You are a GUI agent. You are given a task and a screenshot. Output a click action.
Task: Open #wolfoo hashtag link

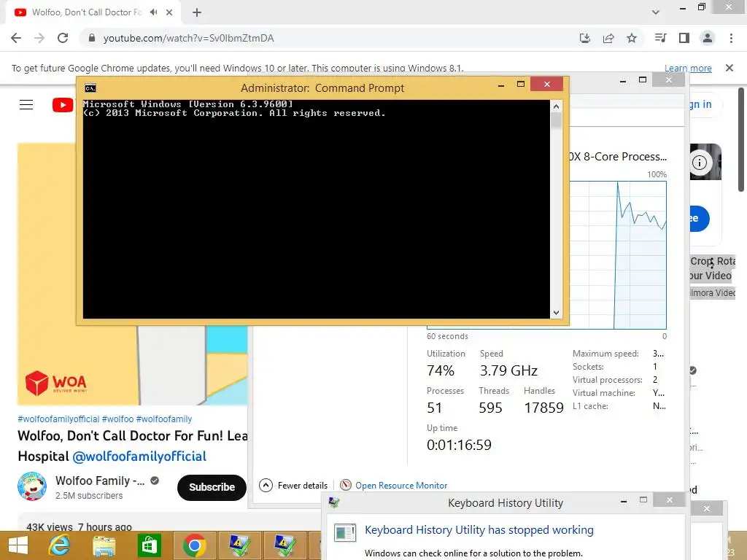[x=117, y=419]
